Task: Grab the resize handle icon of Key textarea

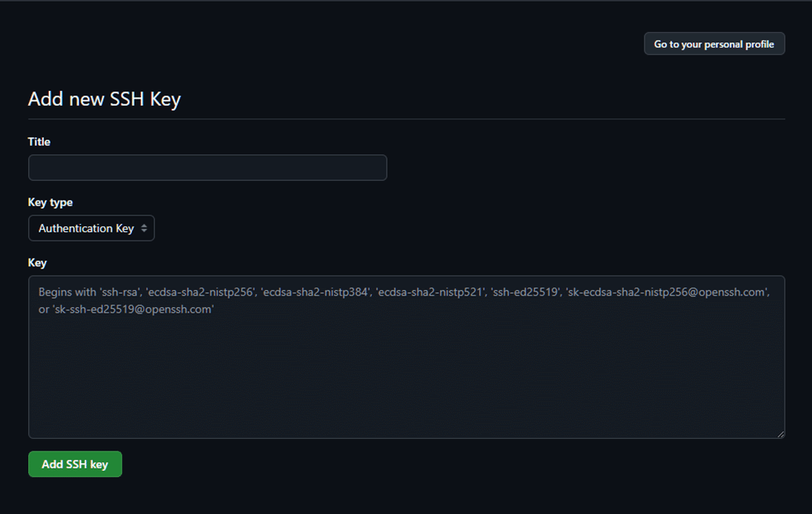Action: pos(781,434)
